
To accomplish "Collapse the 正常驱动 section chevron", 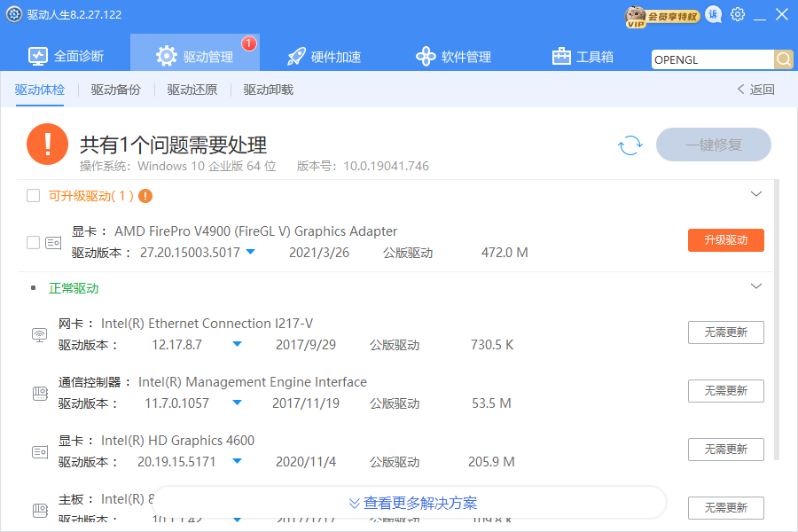I will tap(756, 286).
